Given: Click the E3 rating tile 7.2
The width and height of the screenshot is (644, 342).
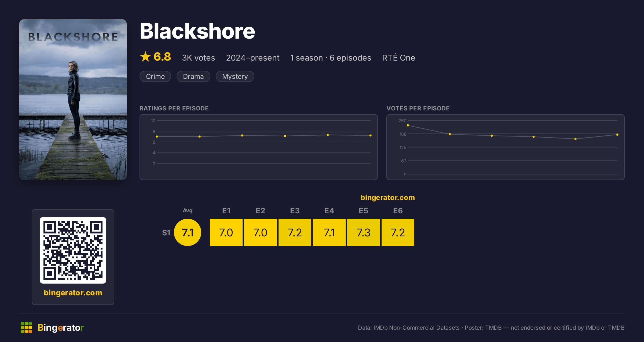Looking at the screenshot, I should (x=295, y=232).
